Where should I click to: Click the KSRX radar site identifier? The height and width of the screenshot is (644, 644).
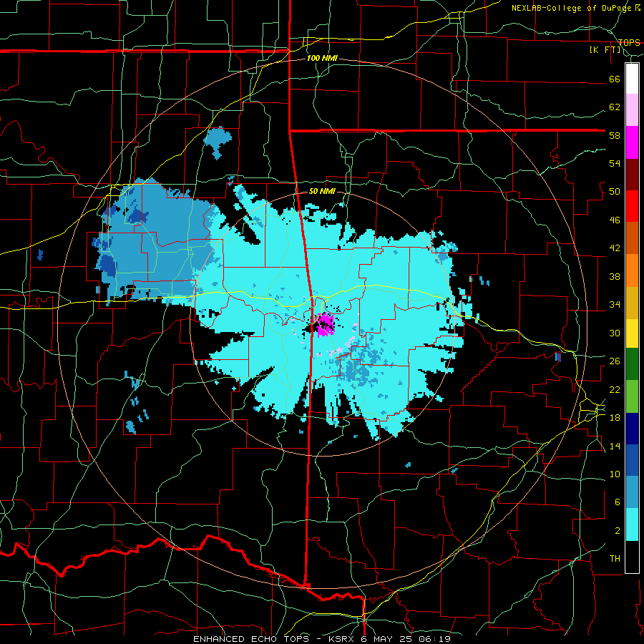click(343, 639)
